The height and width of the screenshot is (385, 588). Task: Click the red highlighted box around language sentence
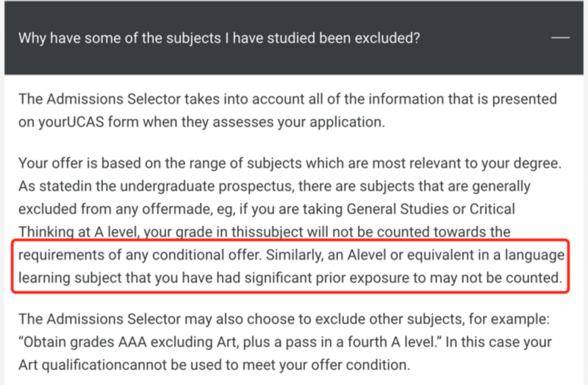pyautogui.click(x=290, y=266)
